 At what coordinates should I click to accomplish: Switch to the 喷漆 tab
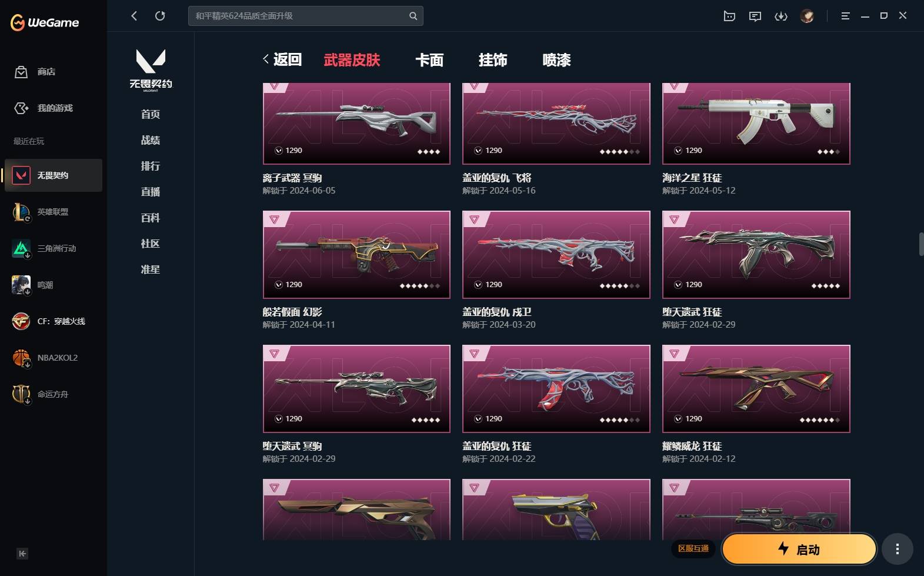point(556,60)
